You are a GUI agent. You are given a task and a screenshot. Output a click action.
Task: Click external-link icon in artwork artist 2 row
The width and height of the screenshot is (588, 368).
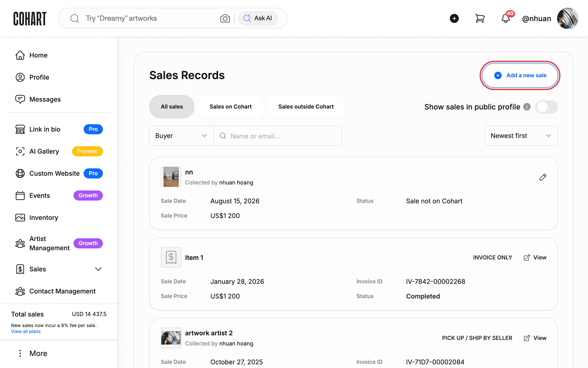(x=527, y=338)
